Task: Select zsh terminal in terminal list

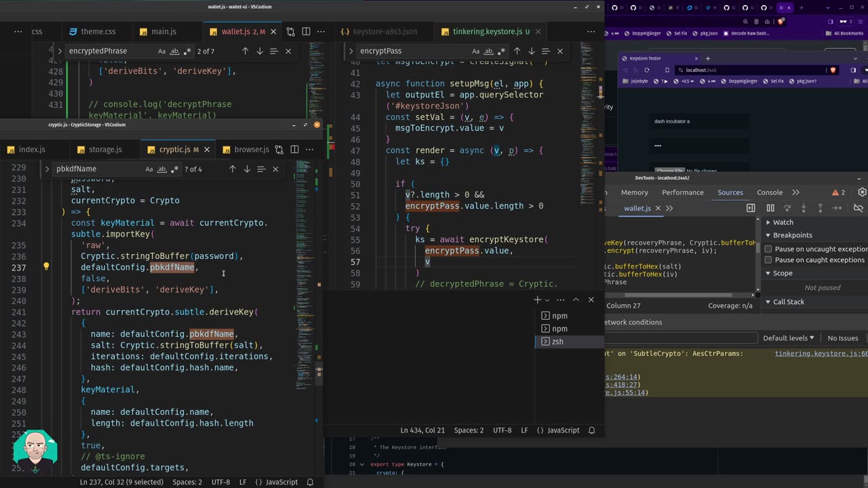Action: (x=569, y=342)
